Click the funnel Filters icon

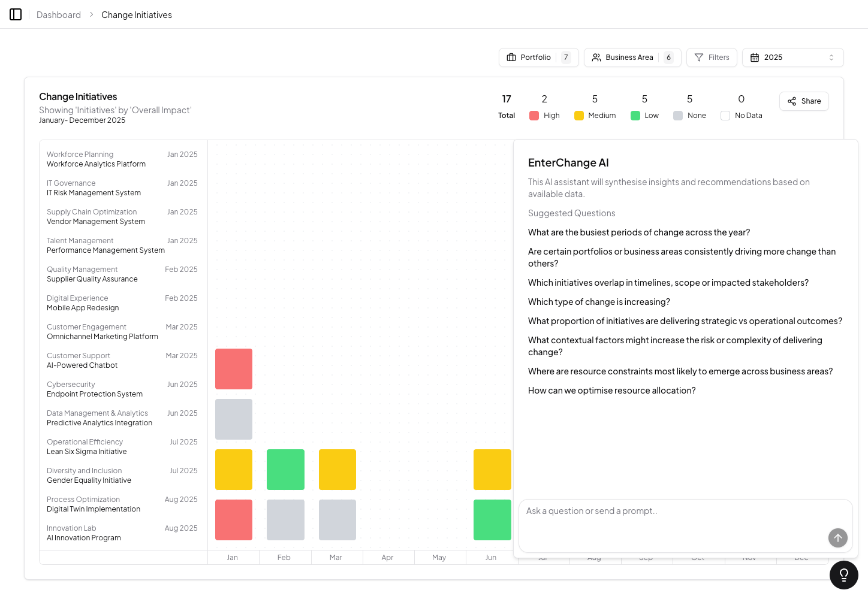(699, 58)
